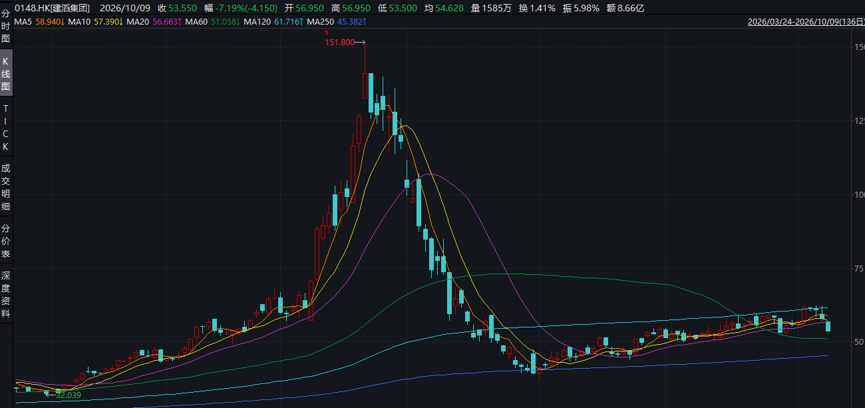Viewport: 865px width, 408px height.
Task: Click the date 2026/10/09 in header
Action: coord(125,8)
